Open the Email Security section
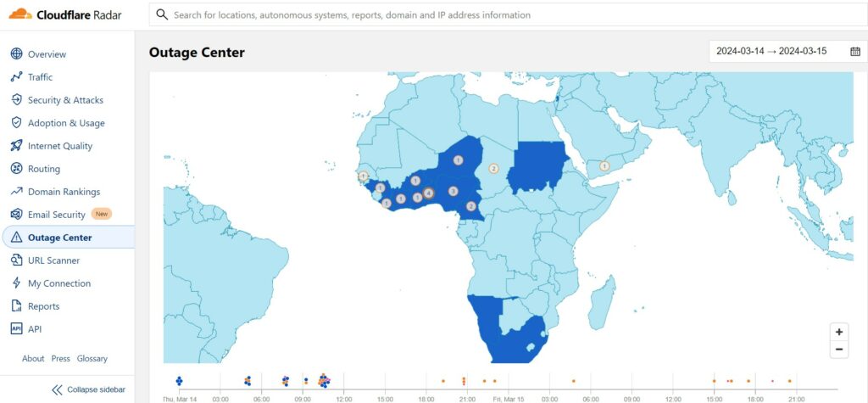Image resolution: width=868 pixels, height=403 pixels. click(56, 215)
